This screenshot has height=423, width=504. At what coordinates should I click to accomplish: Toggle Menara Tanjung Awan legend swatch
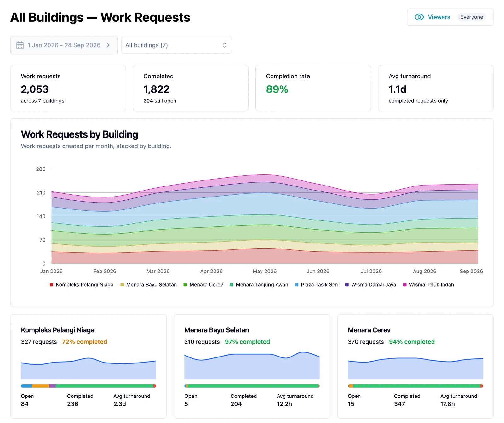[x=232, y=285]
